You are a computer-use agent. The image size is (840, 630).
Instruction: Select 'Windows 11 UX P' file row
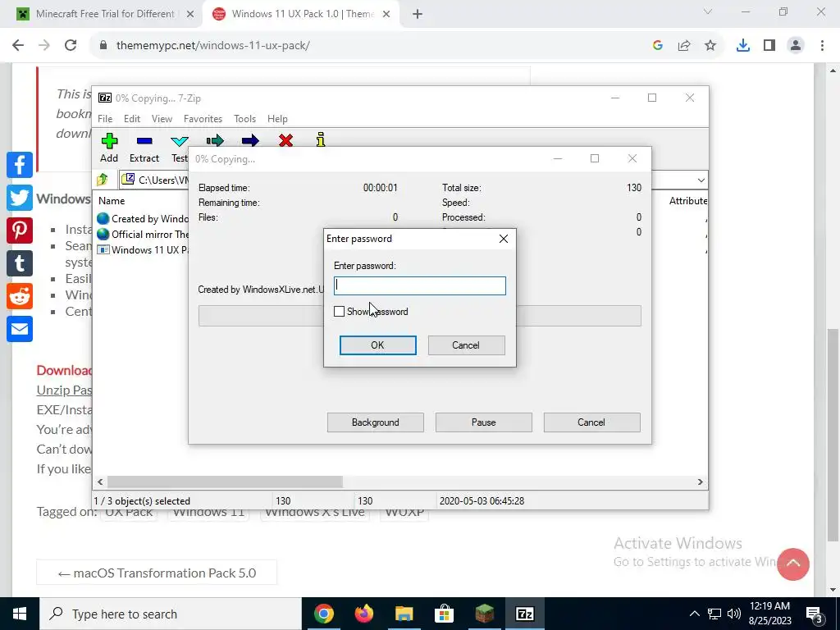click(x=143, y=249)
